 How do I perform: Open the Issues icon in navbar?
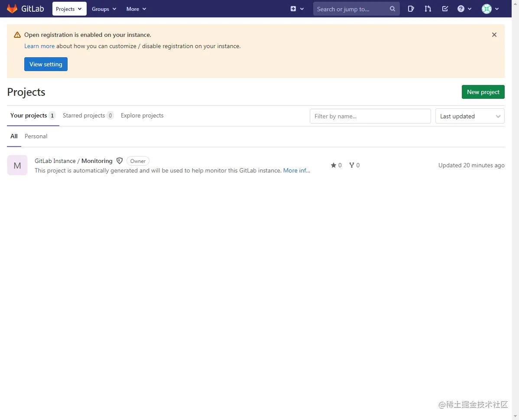click(411, 9)
